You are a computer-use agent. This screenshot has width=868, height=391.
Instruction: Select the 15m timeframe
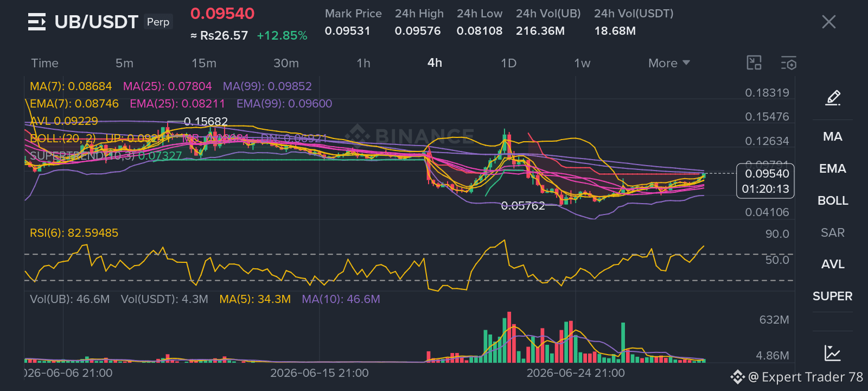coord(204,63)
